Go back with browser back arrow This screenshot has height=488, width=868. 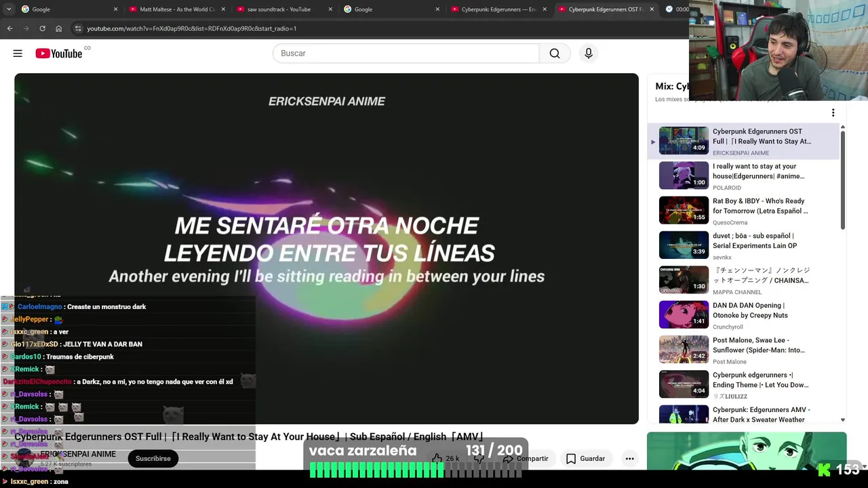9,28
